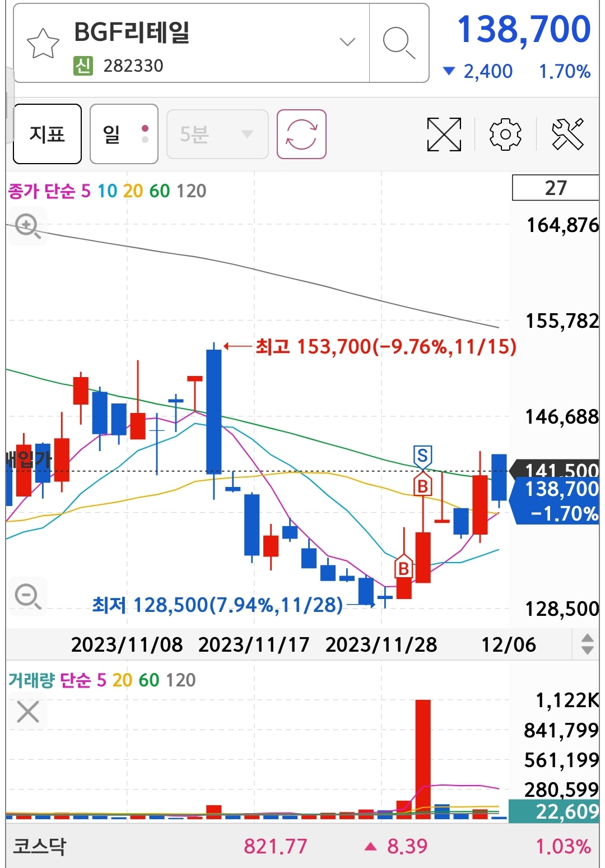Click the 2023/11/28 date label
The height and width of the screenshot is (868, 605).
381,644
